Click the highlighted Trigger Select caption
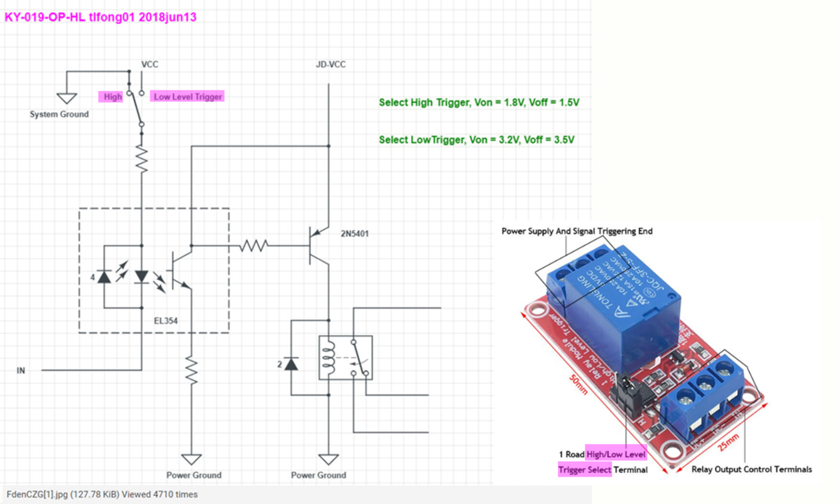Screen dimensions: 839x504 [x=585, y=469]
